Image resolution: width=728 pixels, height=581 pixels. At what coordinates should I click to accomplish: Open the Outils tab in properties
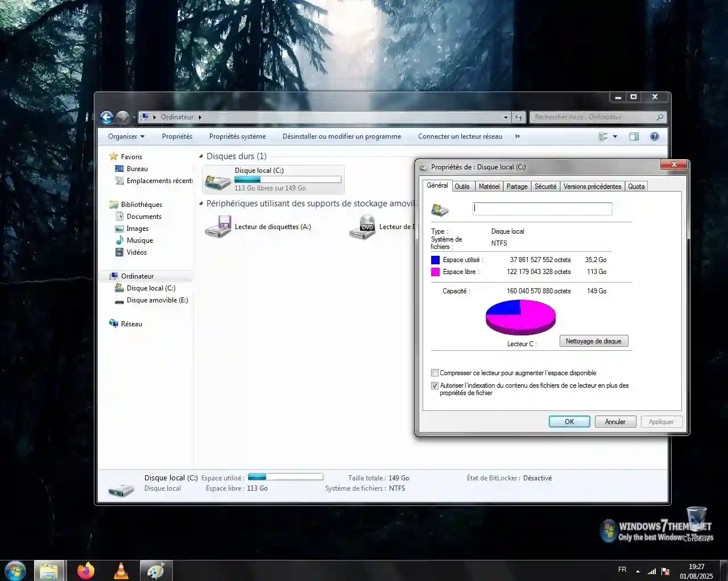click(462, 186)
